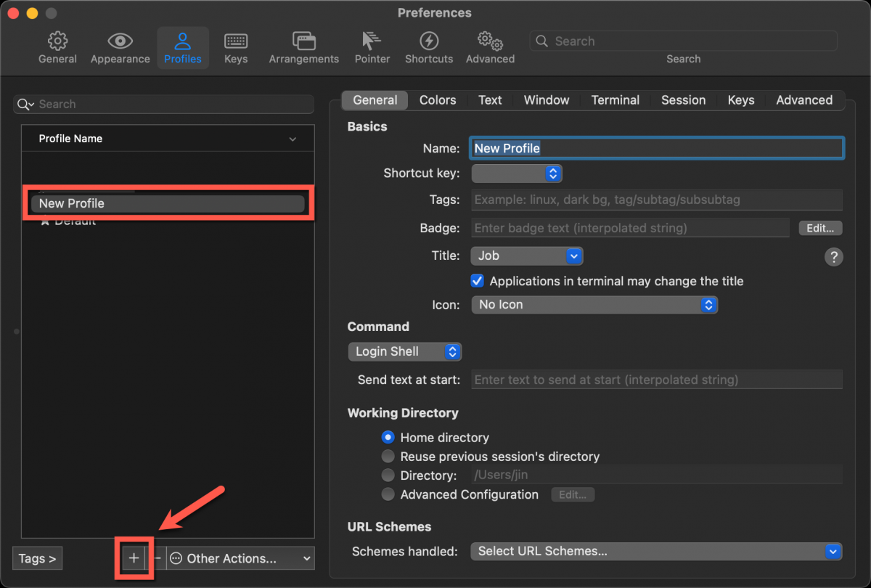The image size is (871, 588).
Task: Click the Edit button next to Badge
Action: (820, 228)
